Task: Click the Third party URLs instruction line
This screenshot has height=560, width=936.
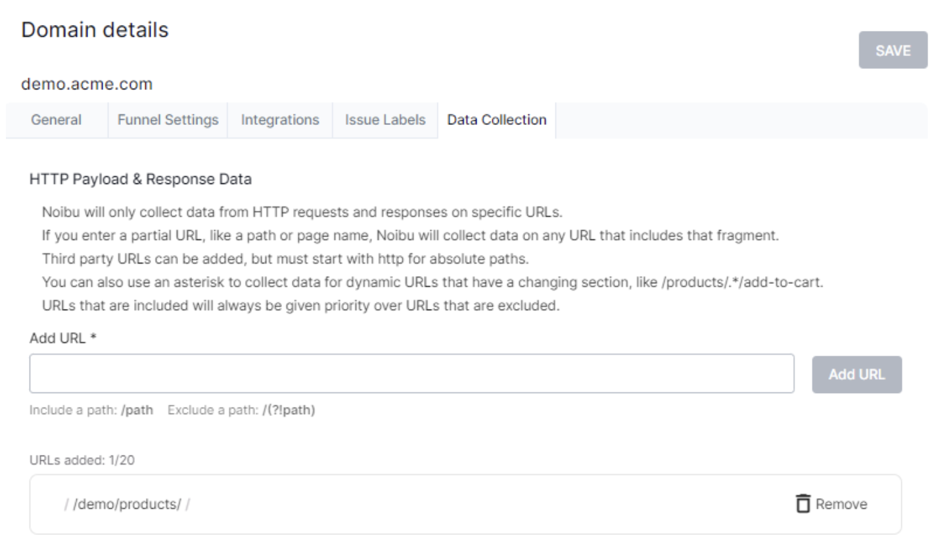Action: [x=285, y=259]
